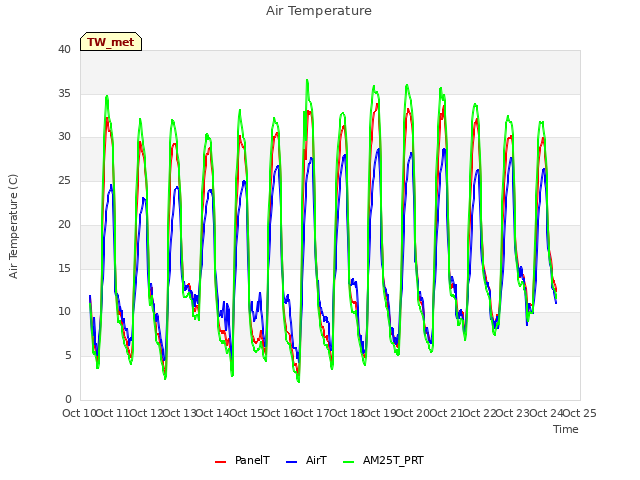
Task: Click the 40 y-axis tick label
Action: point(64,49)
